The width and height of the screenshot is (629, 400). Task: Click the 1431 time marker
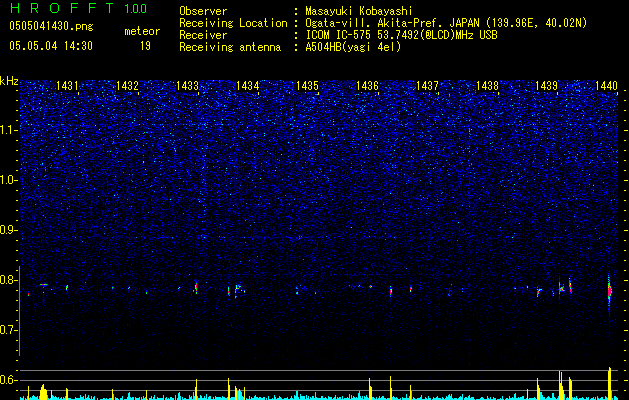click(67, 85)
